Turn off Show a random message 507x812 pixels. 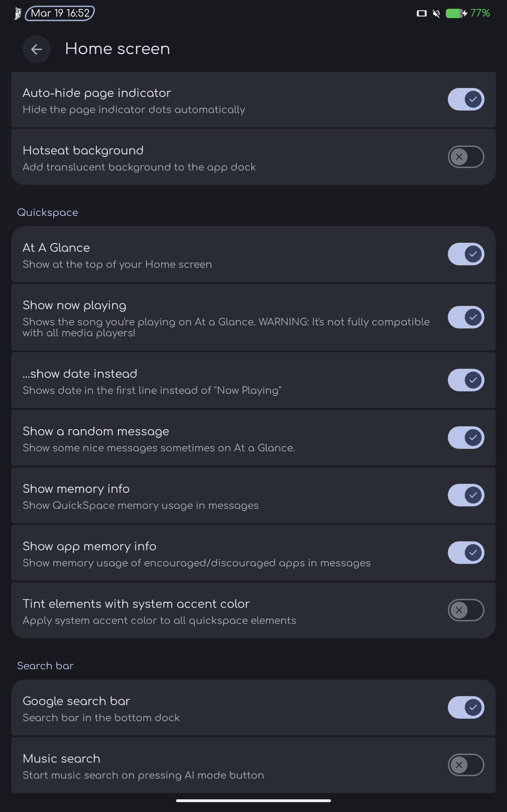coord(465,437)
